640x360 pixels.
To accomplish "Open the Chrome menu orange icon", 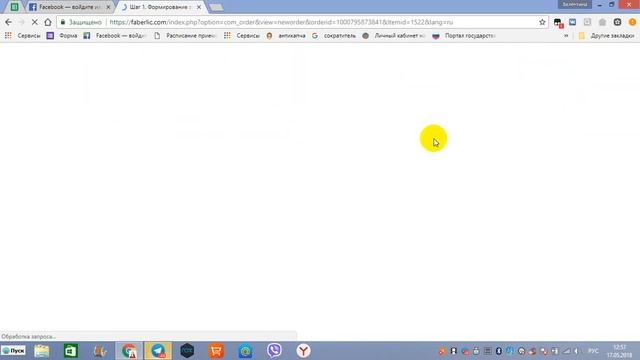I will 632,22.
